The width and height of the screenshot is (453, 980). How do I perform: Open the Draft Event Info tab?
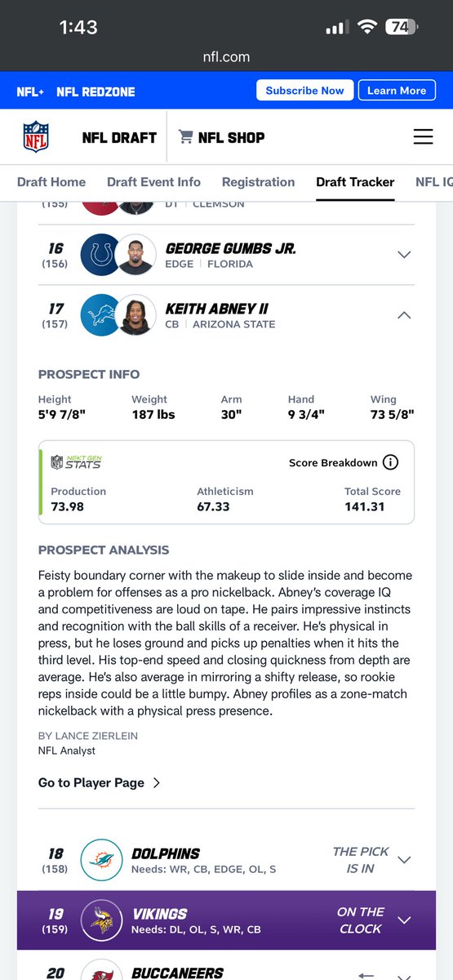pyautogui.click(x=153, y=182)
